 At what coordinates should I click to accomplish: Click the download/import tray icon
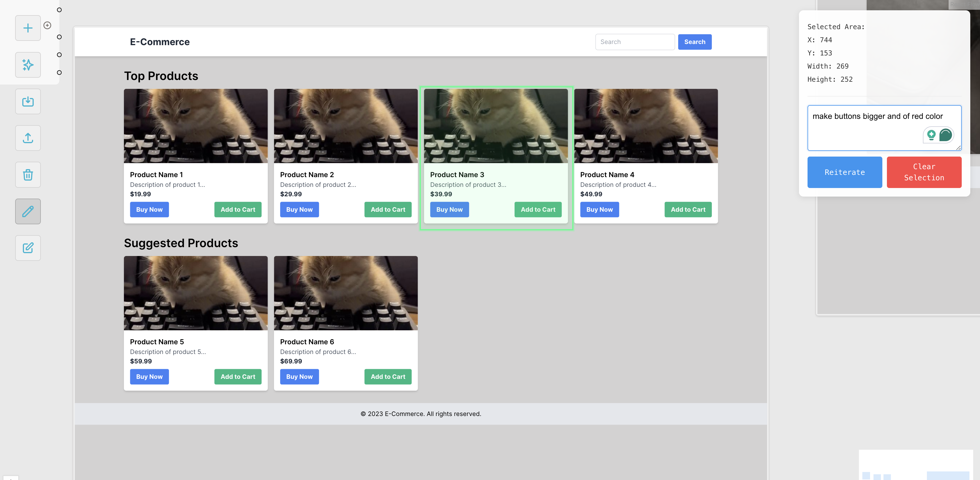point(28,101)
